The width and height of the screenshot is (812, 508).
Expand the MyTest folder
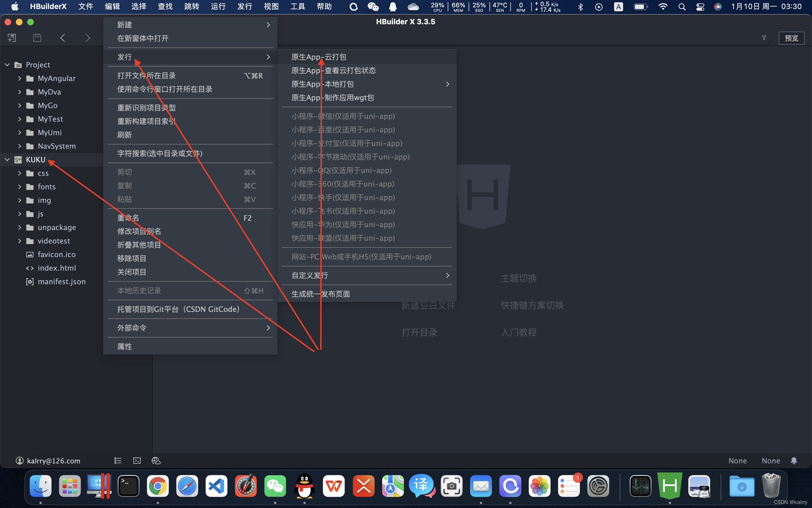(x=19, y=119)
